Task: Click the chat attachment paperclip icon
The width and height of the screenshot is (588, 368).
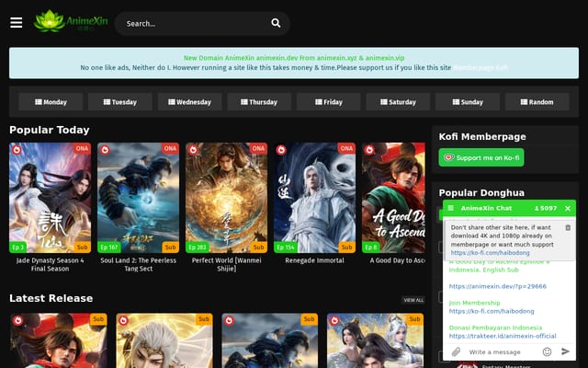Action: click(x=456, y=351)
